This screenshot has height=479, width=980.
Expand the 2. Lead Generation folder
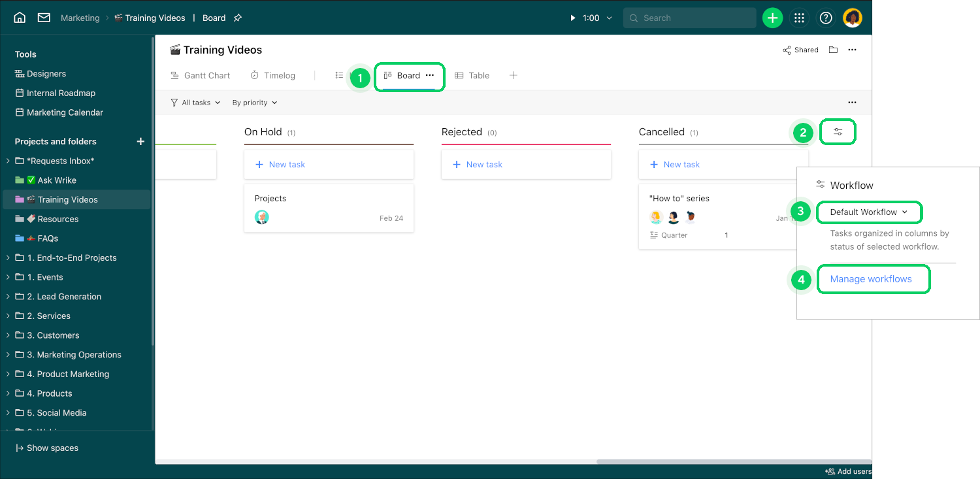click(x=8, y=297)
